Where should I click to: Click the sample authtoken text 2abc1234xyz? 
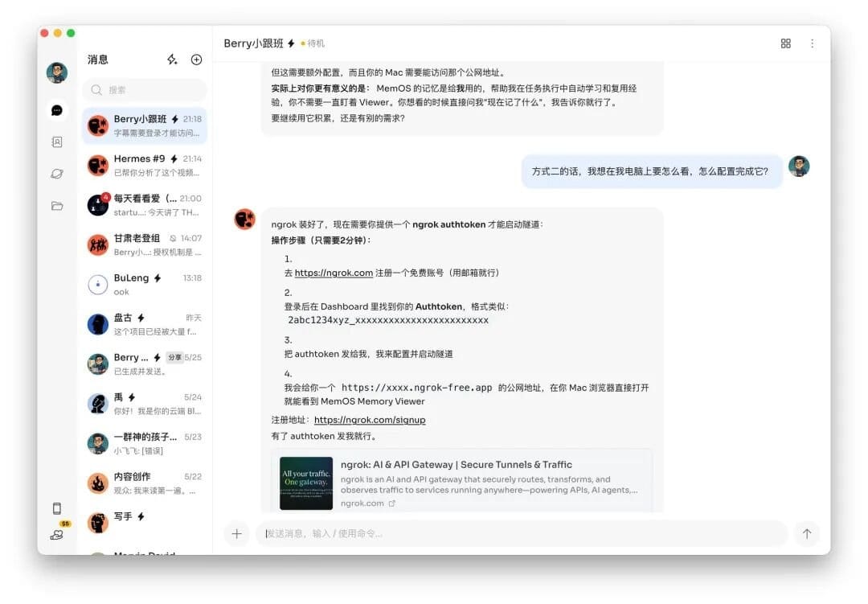coord(388,320)
